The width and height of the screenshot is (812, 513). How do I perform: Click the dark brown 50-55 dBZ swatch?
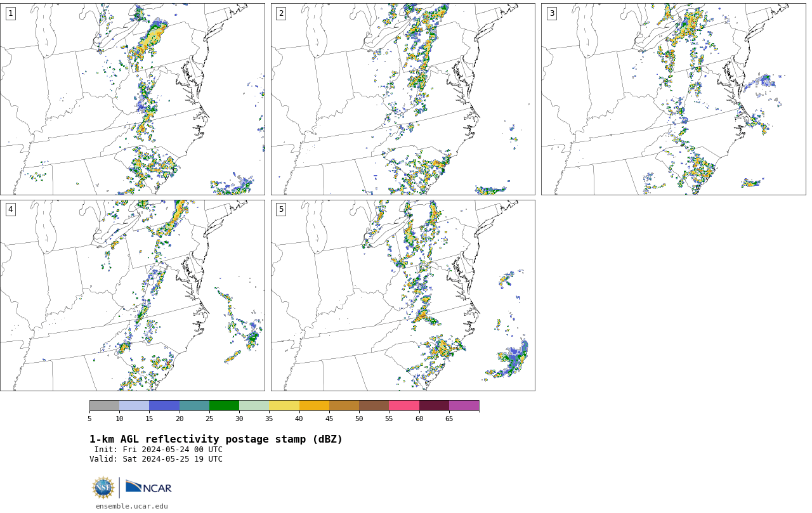coord(374,406)
